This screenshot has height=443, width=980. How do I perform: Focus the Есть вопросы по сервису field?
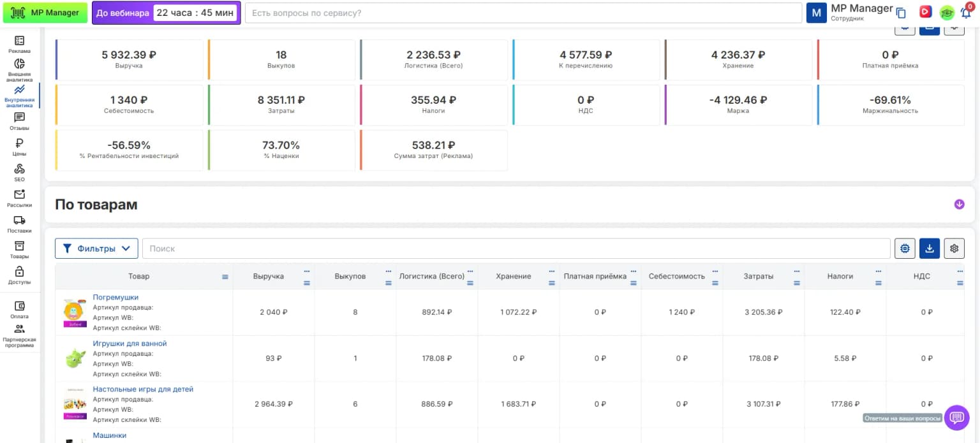(x=523, y=13)
